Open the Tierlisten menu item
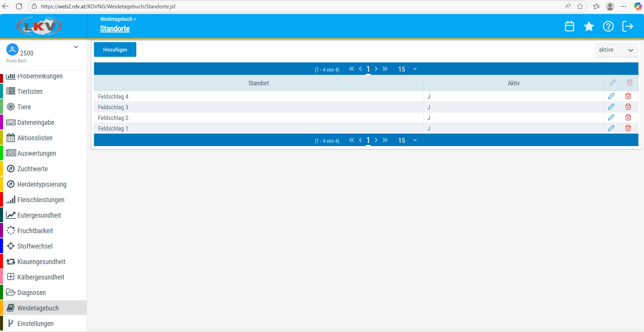Screen dimensions: 644x332 (x=30, y=92)
